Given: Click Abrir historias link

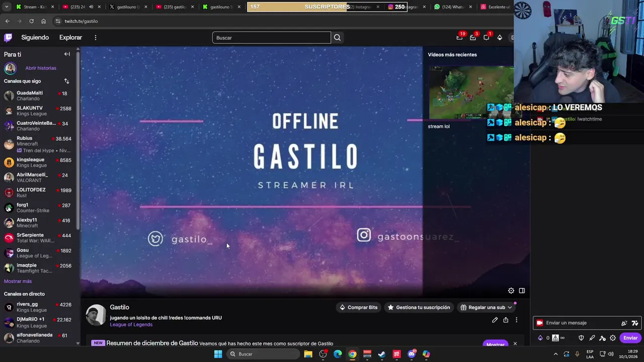Looking at the screenshot, I should click(41, 68).
